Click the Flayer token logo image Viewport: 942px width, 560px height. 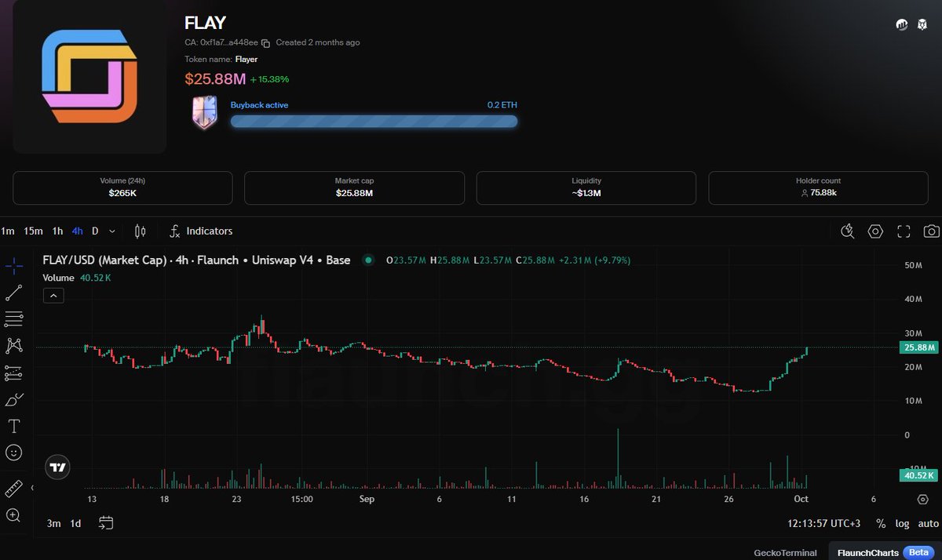point(89,76)
